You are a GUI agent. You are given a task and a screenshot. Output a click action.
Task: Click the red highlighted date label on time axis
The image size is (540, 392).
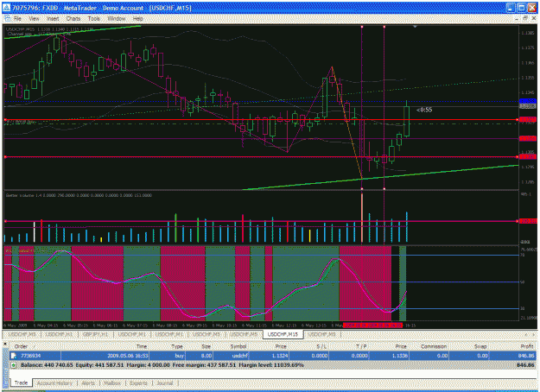(x=373, y=325)
